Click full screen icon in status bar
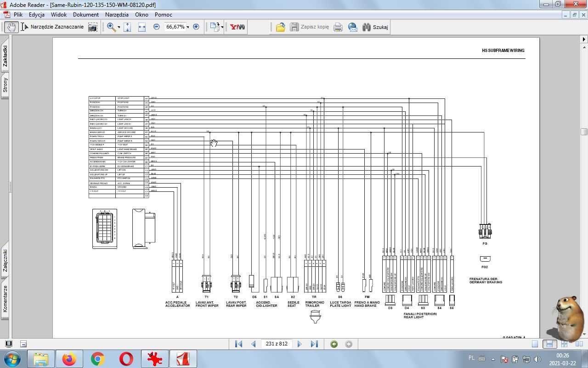This screenshot has width=588, height=368. tap(8, 344)
